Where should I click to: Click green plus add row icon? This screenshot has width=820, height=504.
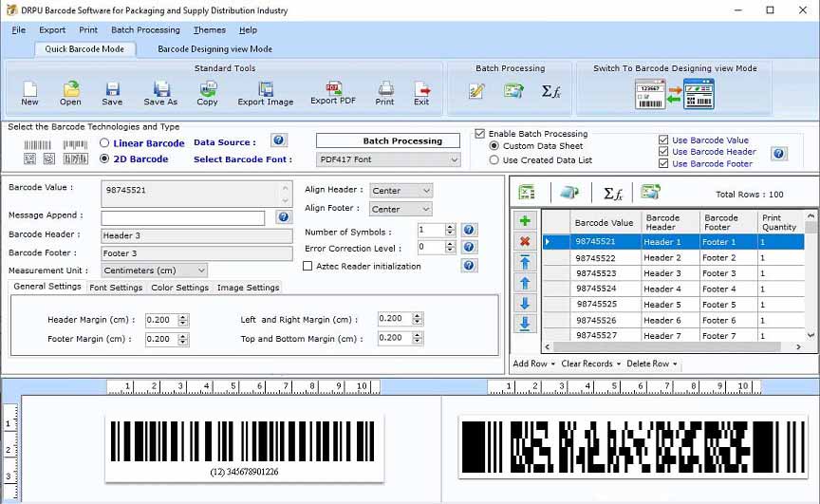point(525,220)
